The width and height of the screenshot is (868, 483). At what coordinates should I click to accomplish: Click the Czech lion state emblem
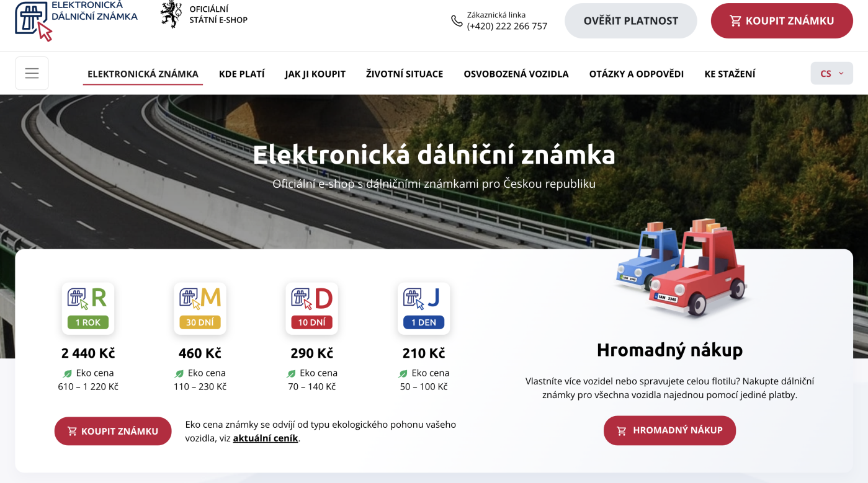click(x=171, y=15)
